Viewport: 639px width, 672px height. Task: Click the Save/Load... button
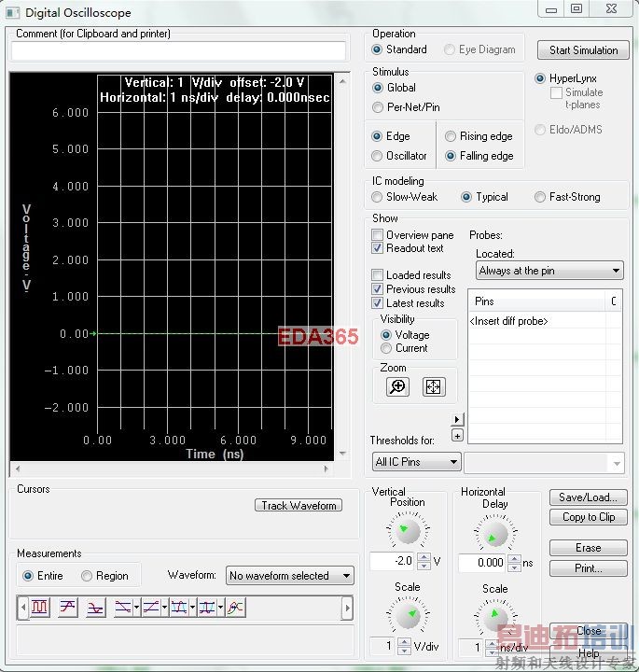point(588,497)
